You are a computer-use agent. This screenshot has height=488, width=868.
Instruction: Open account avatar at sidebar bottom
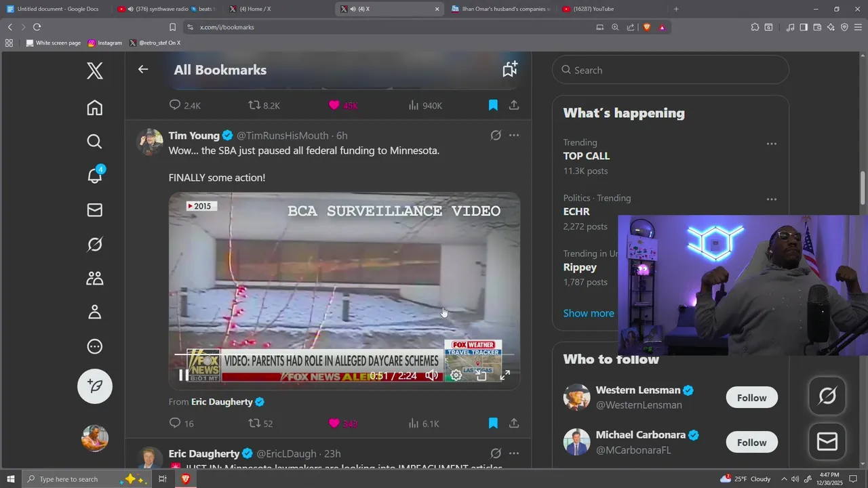pyautogui.click(x=95, y=438)
